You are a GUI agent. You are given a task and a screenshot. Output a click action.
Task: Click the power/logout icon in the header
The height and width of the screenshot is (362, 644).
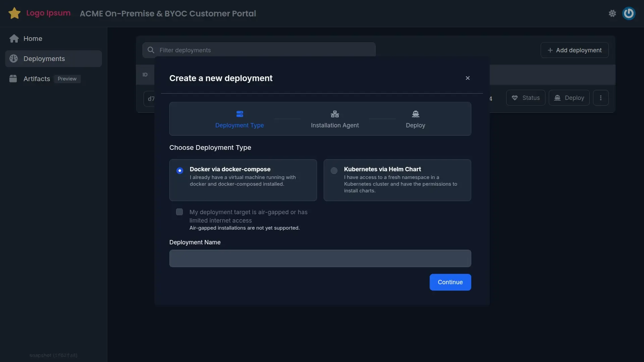tap(629, 13)
